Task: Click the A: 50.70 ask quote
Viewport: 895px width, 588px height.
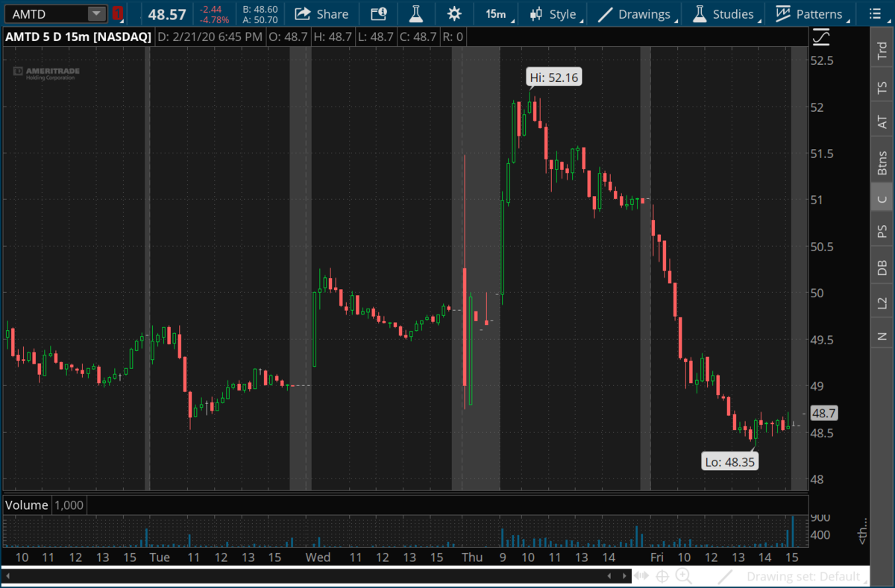Action: tap(260, 20)
